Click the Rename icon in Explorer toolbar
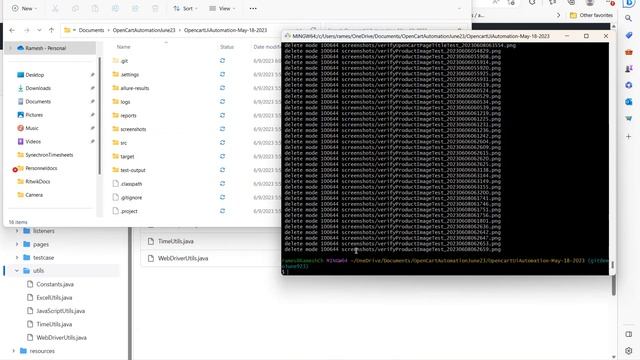Image resolution: width=640 pixels, height=360 pixels. tap(115, 9)
